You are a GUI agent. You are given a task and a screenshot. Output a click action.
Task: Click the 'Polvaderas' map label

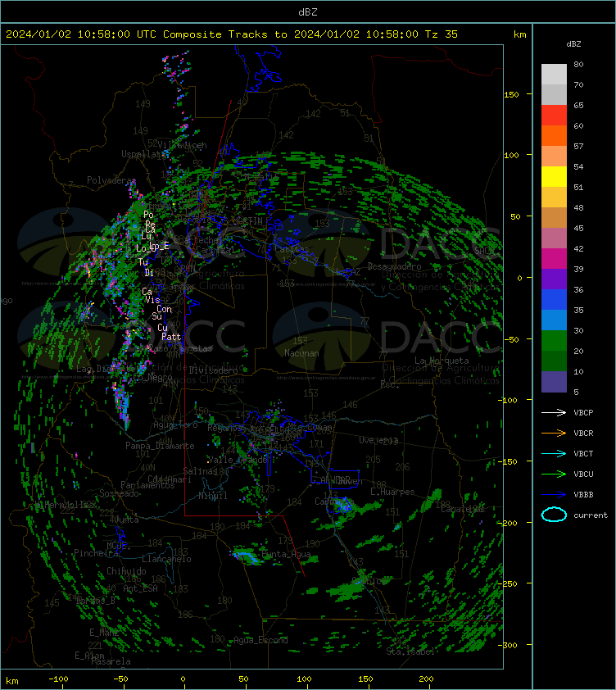[x=111, y=180]
